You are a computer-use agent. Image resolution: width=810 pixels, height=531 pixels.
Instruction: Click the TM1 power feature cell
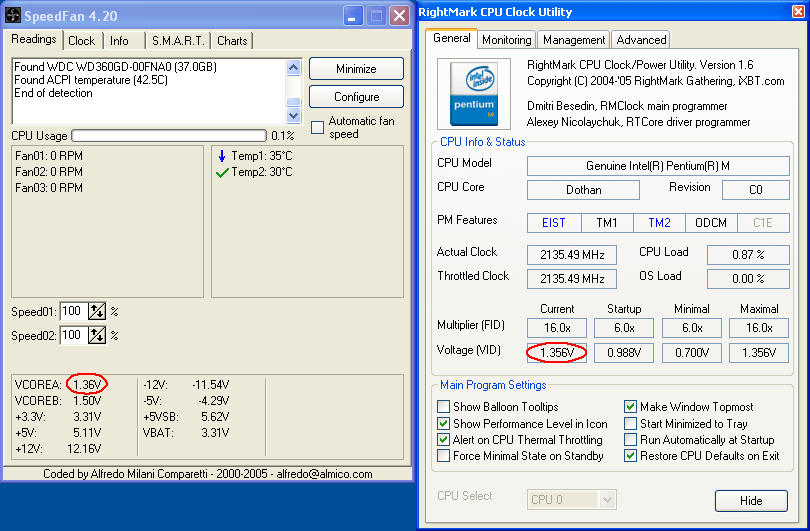point(607,223)
